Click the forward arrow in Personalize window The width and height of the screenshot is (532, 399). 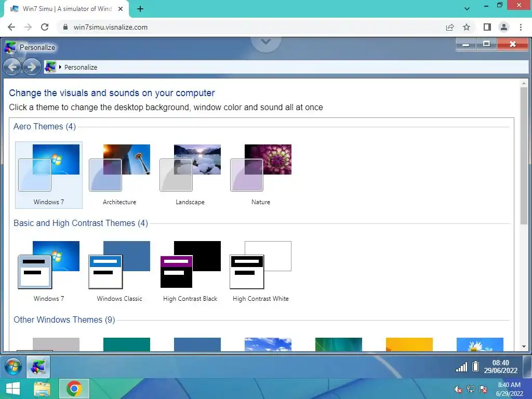coord(32,67)
